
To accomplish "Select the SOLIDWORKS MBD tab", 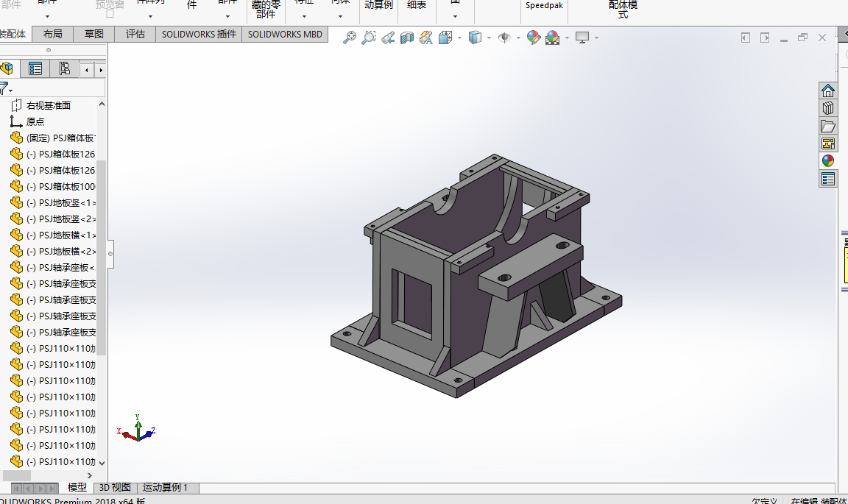I will [285, 34].
